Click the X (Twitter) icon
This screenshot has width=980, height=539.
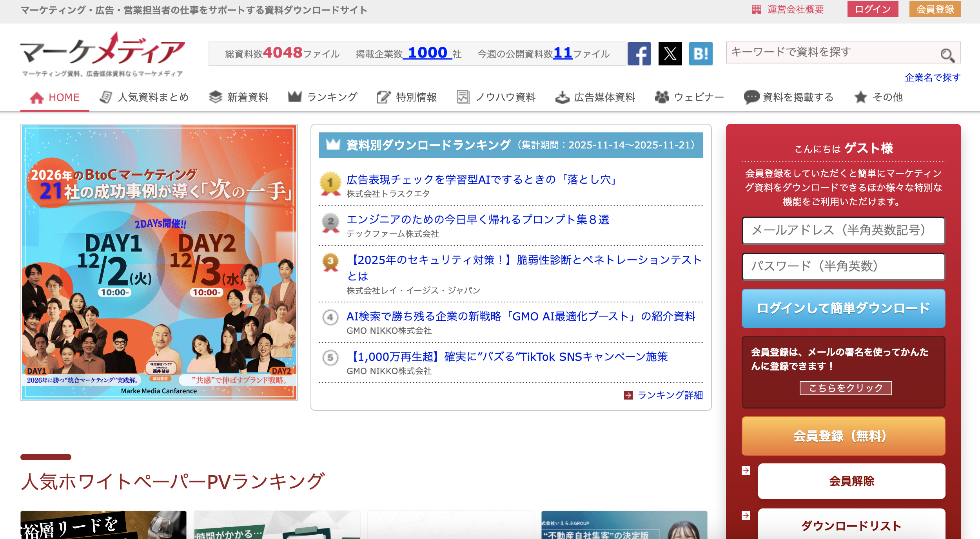tap(670, 54)
